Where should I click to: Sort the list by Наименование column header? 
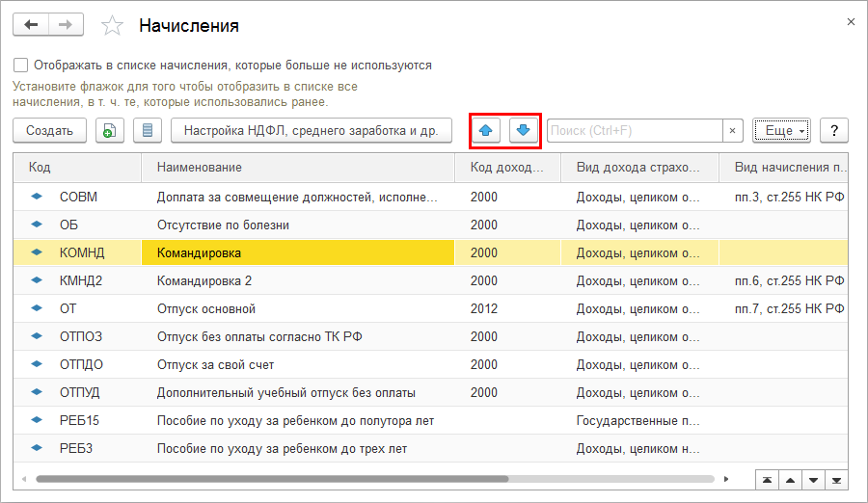coord(299,168)
